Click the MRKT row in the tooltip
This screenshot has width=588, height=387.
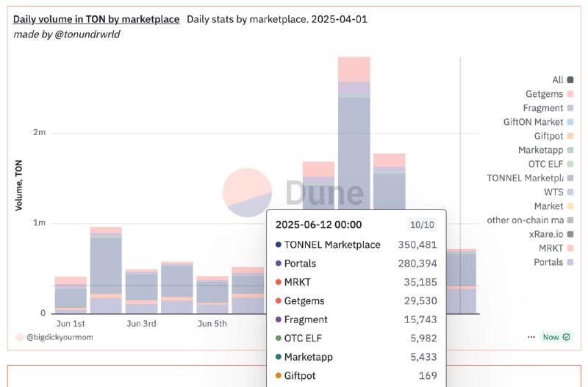[x=356, y=282]
